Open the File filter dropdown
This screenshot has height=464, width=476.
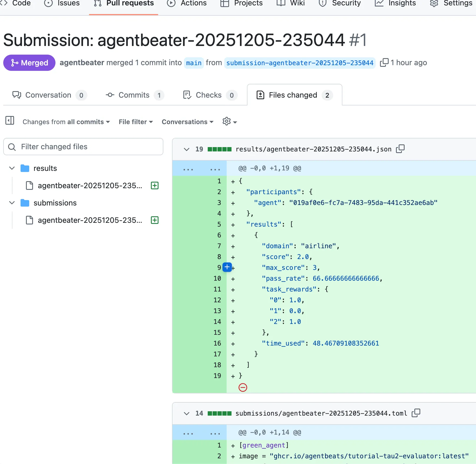pos(135,122)
